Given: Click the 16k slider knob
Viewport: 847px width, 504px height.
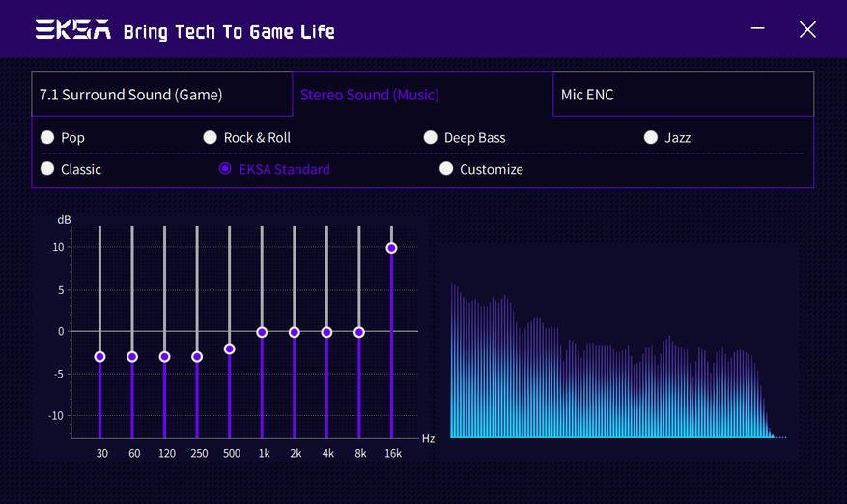Looking at the screenshot, I should pos(391,248).
